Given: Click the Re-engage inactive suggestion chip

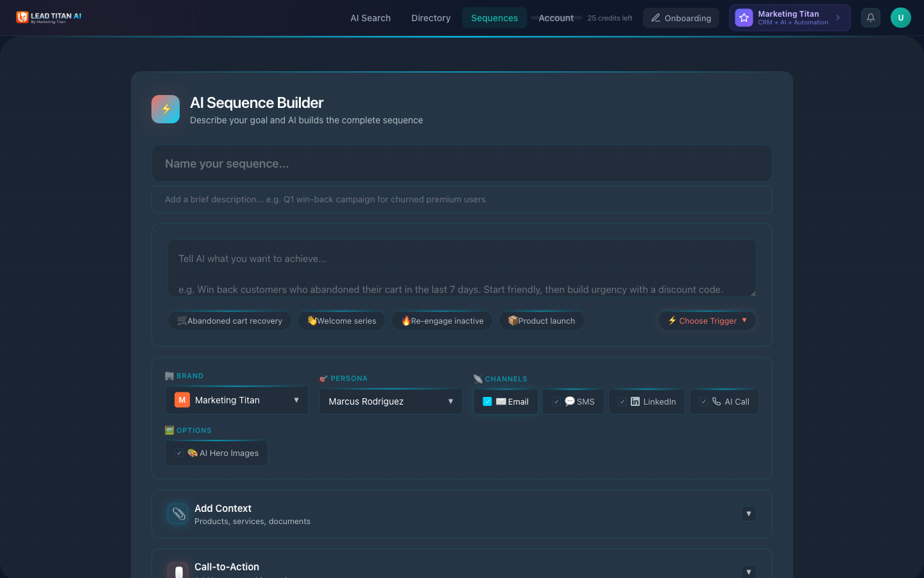Looking at the screenshot, I should [441, 320].
